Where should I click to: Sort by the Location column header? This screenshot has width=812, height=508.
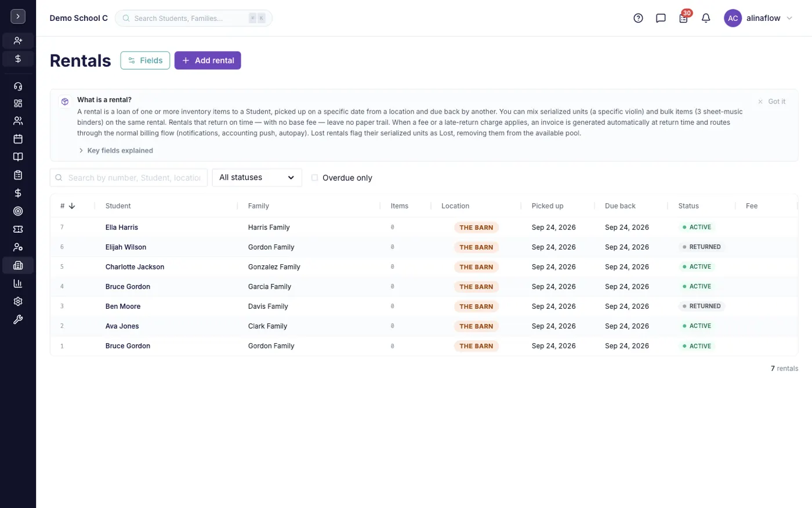pos(455,206)
